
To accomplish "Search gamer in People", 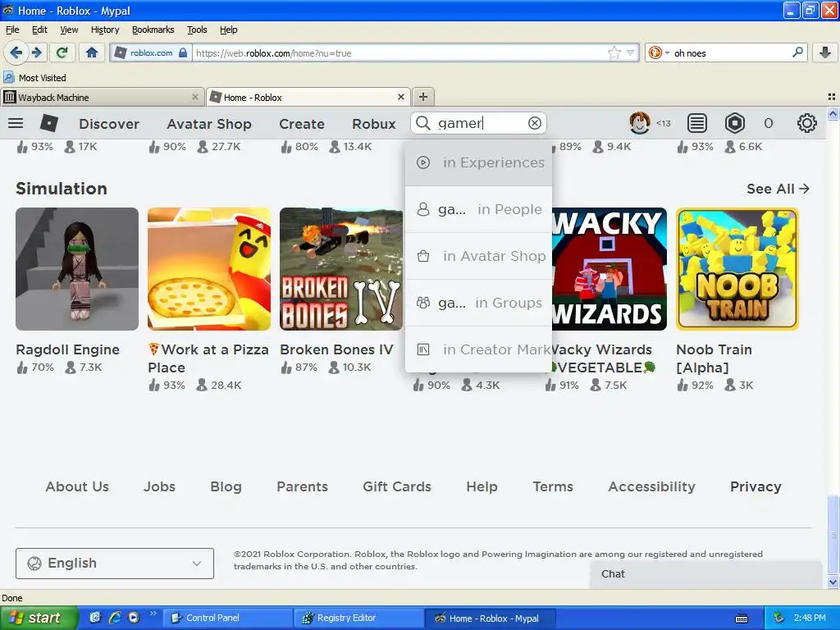I will pos(479,209).
